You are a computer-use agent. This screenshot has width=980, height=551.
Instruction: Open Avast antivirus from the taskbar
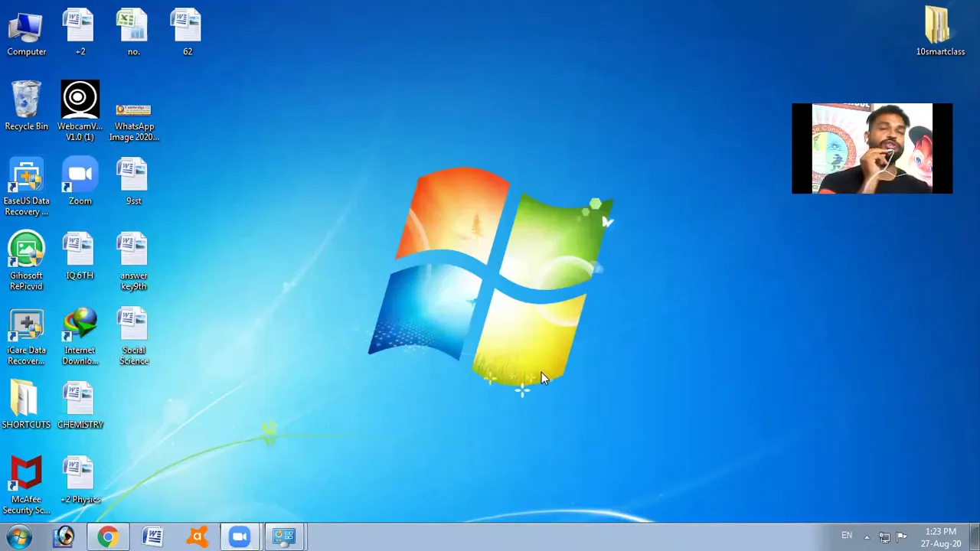(197, 536)
